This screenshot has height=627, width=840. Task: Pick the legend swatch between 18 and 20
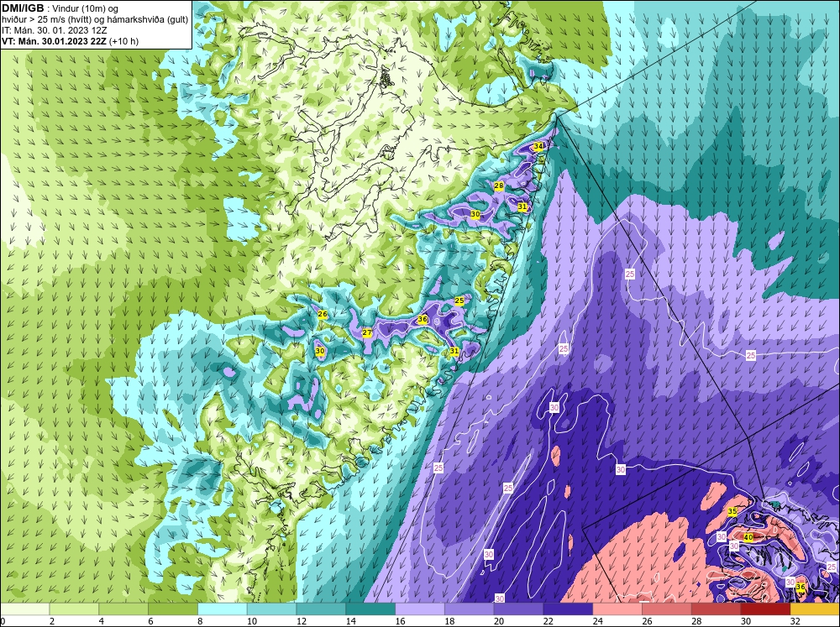470,609
